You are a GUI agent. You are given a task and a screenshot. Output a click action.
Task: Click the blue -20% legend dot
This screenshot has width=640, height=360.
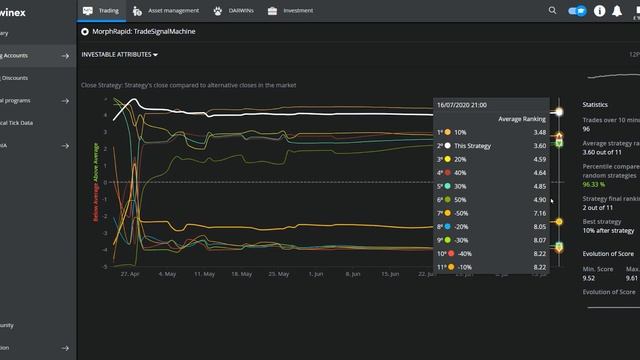point(448,227)
